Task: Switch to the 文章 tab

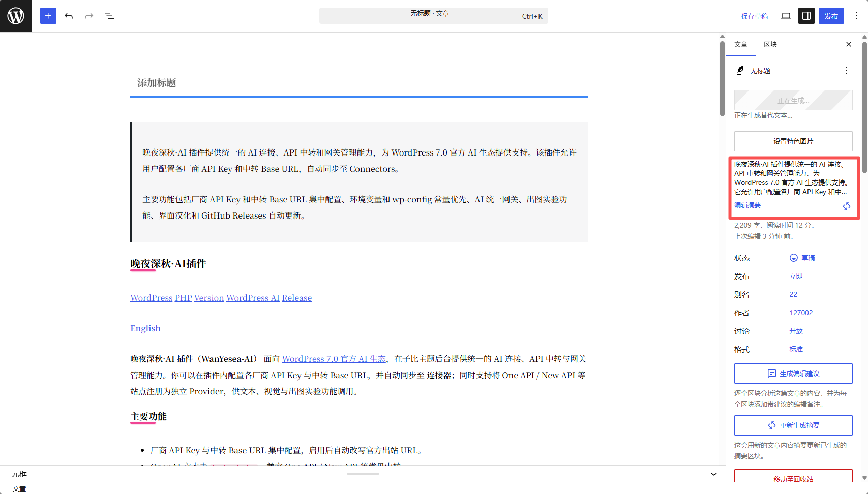Action: (741, 44)
